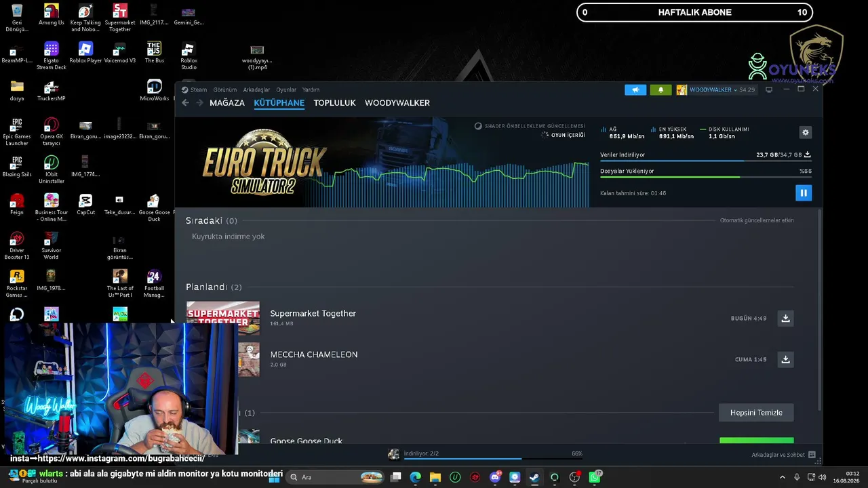The height and width of the screenshot is (488, 868).
Task: Select the Football Manager desktop icon
Action: (x=155, y=283)
